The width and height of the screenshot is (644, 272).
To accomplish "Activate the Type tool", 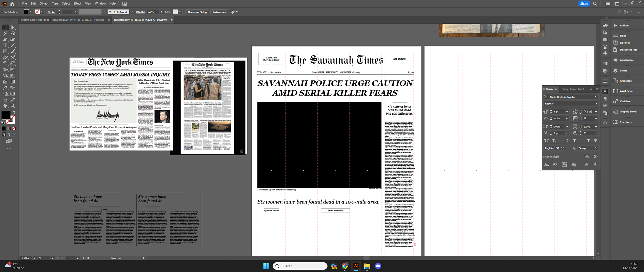I will click(x=5, y=45).
